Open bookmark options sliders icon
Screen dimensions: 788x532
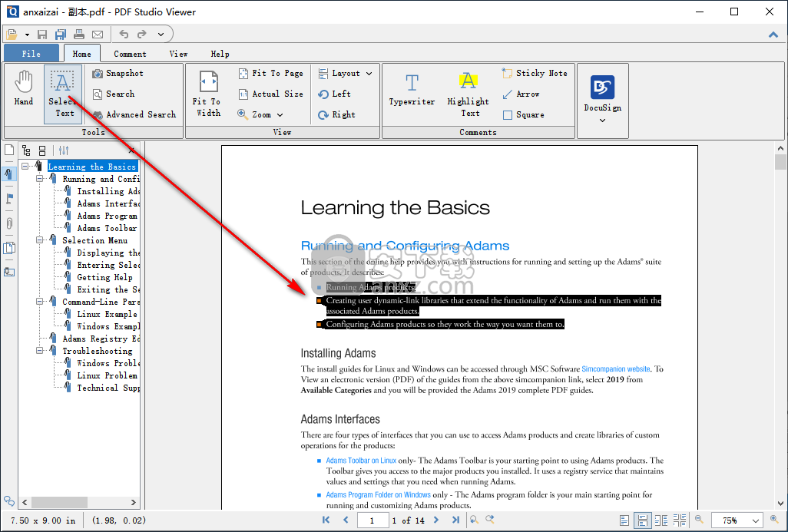(64, 150)
